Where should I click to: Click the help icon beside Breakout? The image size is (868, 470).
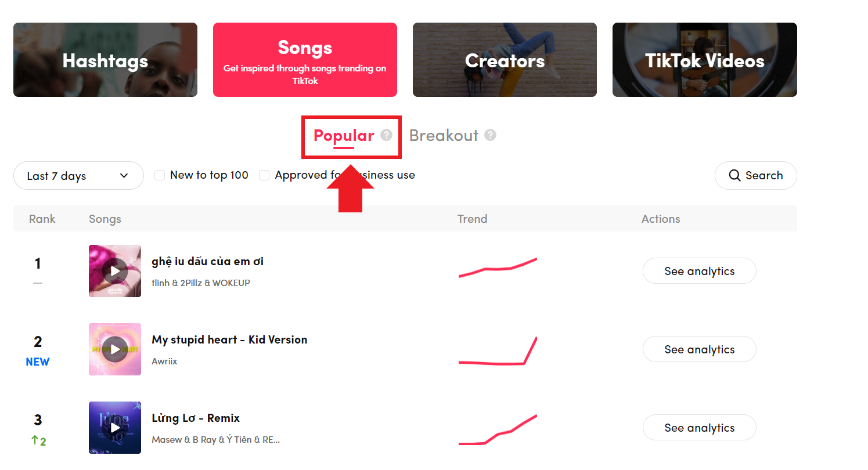point(491,135)
